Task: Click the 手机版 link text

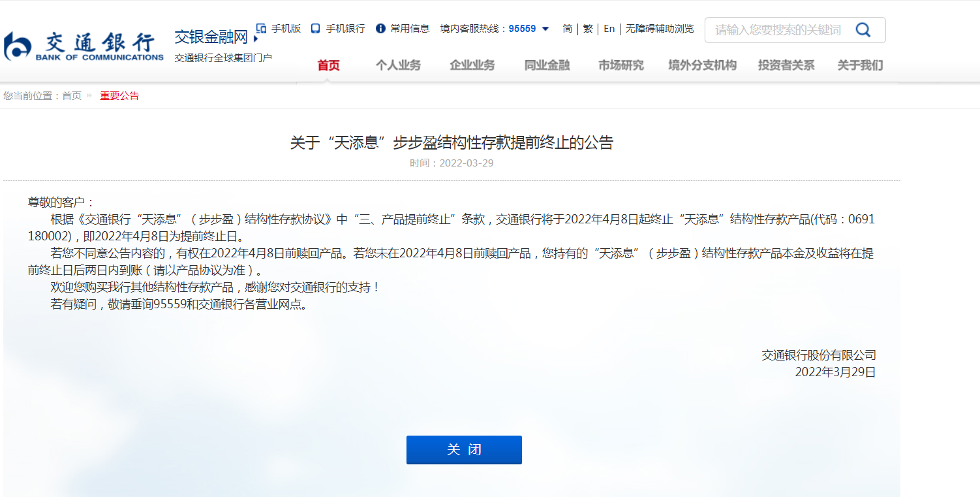Action: [286, 29]
